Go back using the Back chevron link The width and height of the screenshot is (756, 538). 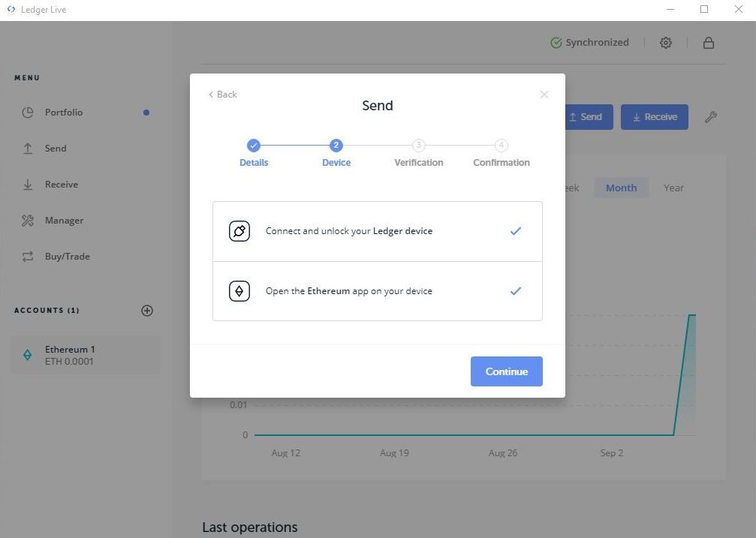click(223, 95)
